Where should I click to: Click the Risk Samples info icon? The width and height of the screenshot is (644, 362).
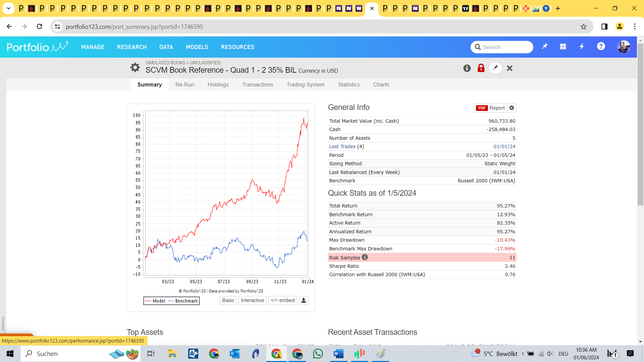pyautogui.click(x=365, y=257)
